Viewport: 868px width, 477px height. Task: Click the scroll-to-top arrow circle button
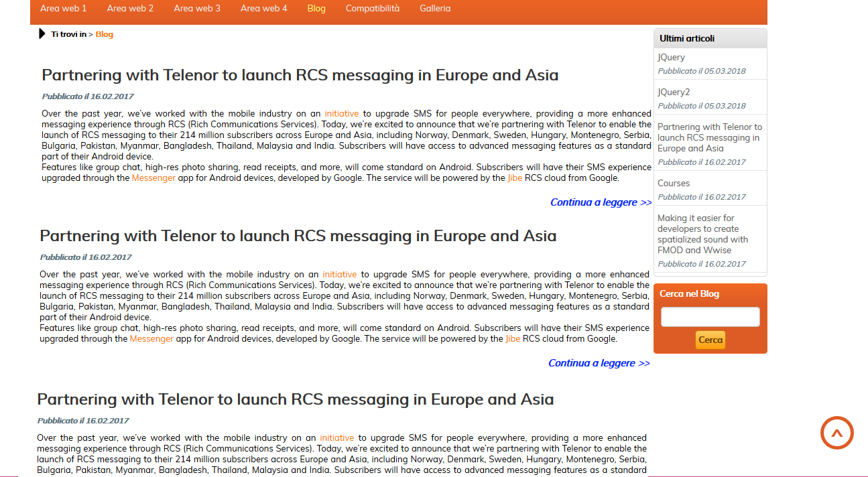coord(836,433)
